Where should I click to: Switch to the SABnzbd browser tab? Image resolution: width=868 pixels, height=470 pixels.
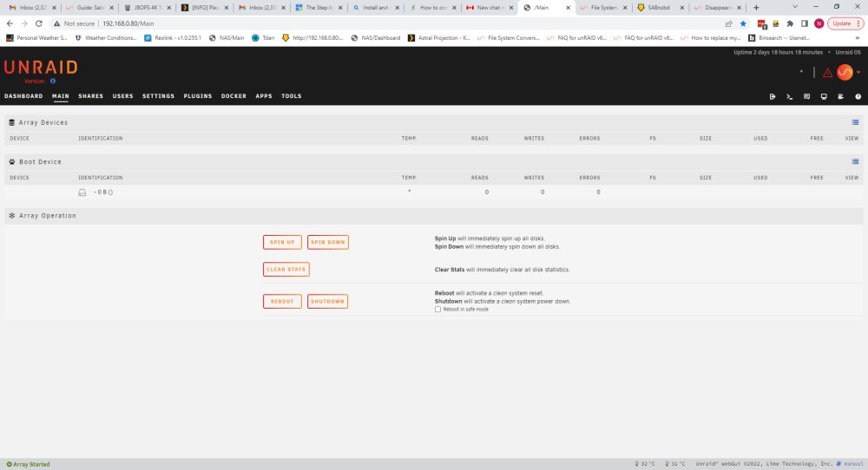coord(661,7)
